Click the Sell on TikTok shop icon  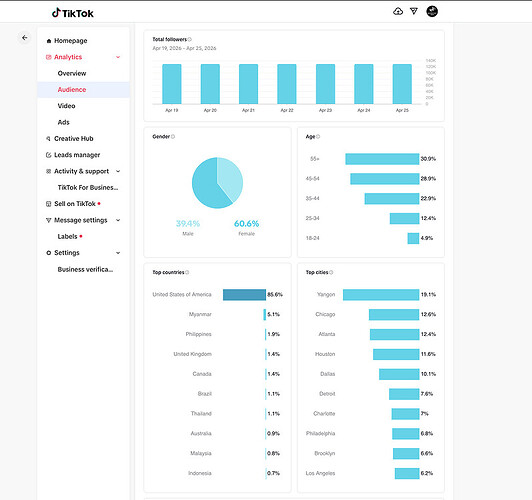pyautogui.click(x=49, y=204)
